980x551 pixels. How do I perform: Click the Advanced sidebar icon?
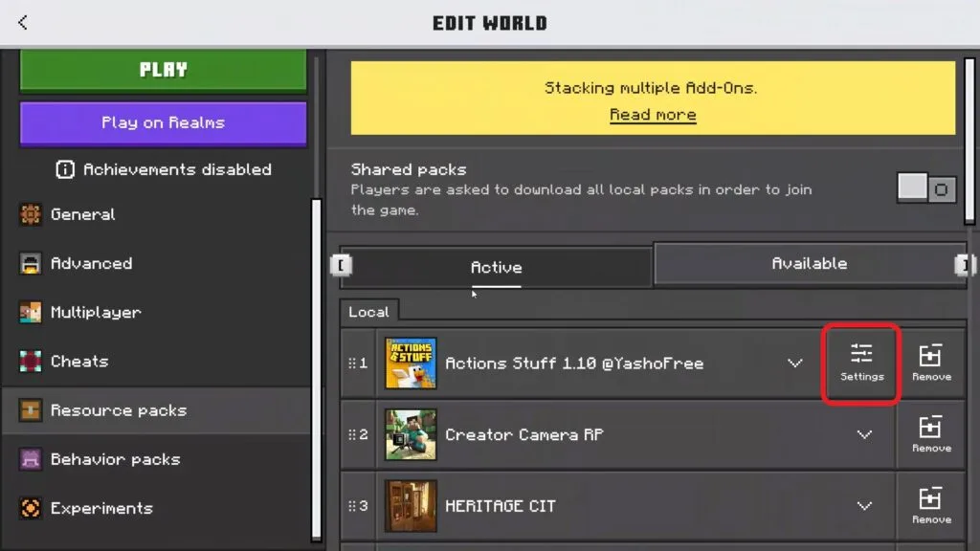coord(30,263)
